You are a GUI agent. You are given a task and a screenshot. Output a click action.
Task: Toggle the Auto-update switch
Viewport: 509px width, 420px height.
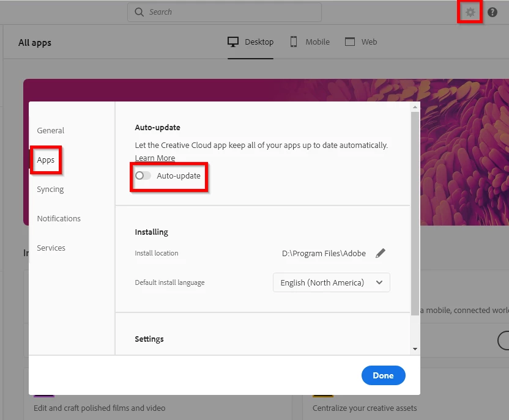tap(143, 176)
